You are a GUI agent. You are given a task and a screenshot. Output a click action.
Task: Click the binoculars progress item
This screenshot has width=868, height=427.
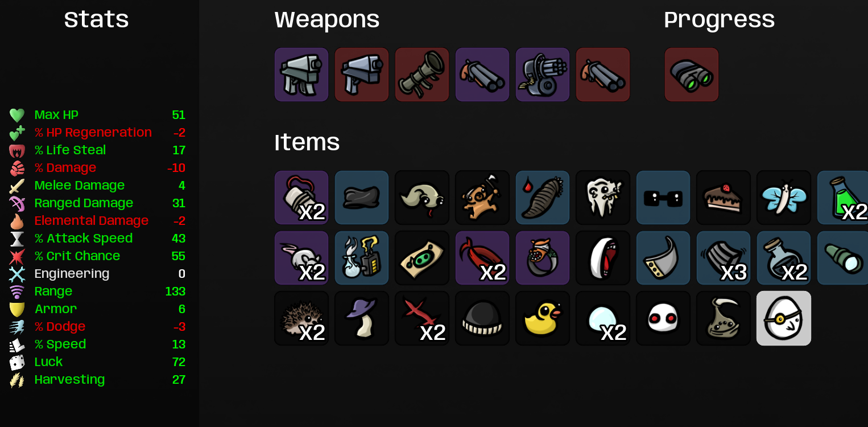[692, 75]
